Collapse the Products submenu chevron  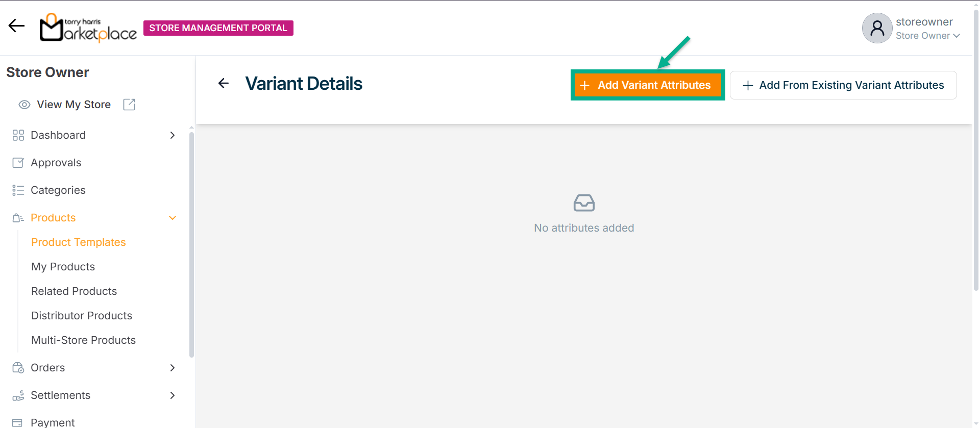click(173, 218)
